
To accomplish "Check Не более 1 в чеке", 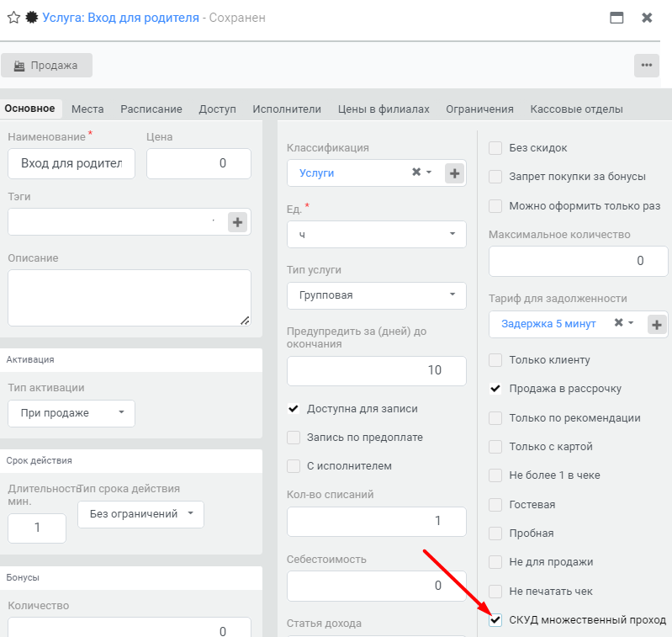I will click(495, 475).
